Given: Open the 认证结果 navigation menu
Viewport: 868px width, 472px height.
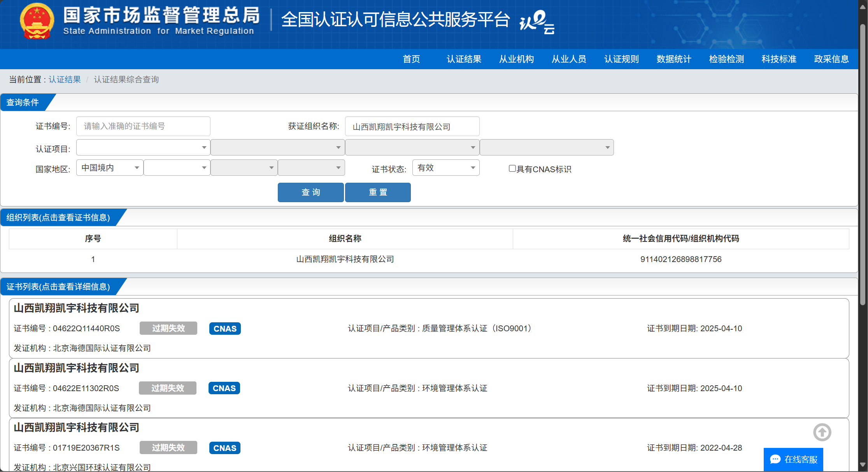Looking at the screenshot, I should coord(464,59).
